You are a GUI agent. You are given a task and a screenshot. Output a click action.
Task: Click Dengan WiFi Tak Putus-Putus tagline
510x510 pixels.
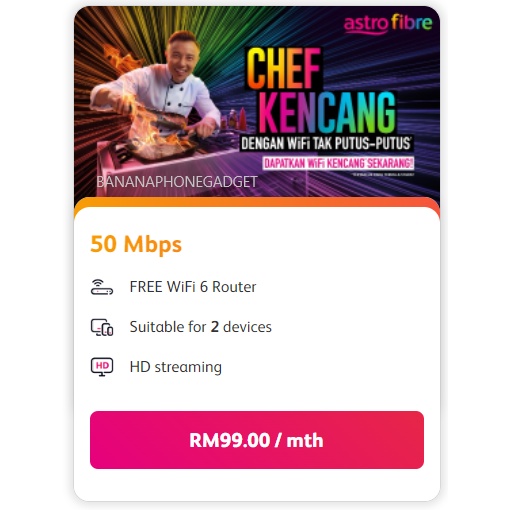(326, 143)
